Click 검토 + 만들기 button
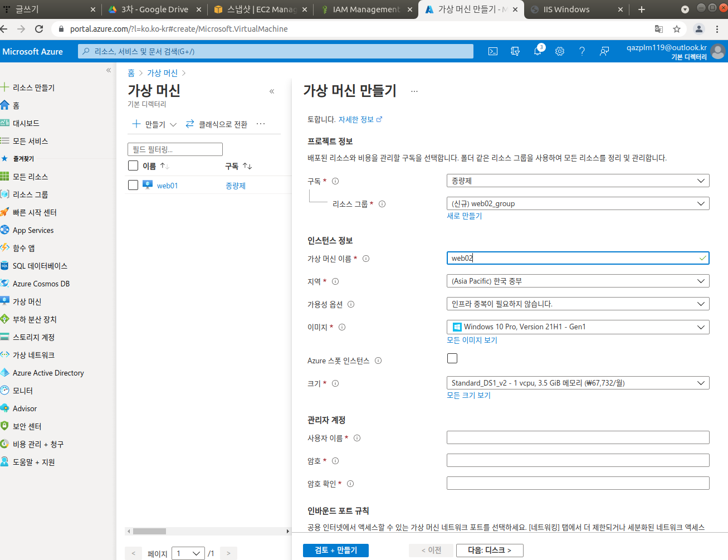 pos(336,550)
